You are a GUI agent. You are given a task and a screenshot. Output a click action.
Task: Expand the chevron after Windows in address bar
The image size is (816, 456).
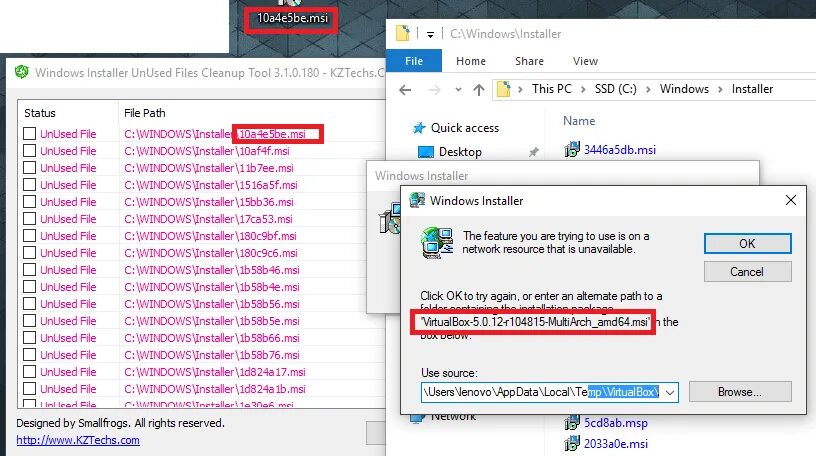coord(720,90)
